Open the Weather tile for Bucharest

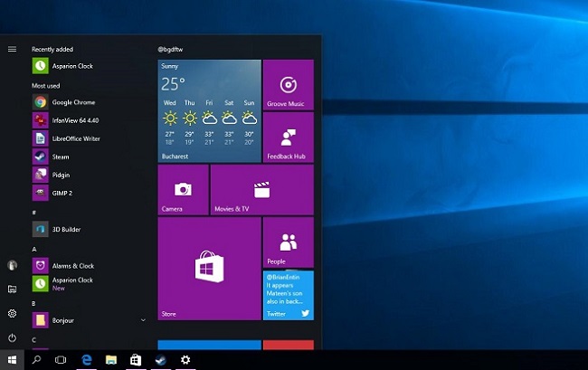[209, 111]
